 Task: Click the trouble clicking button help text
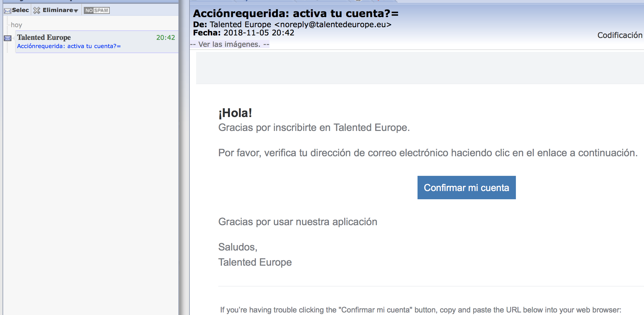[421, 310]
